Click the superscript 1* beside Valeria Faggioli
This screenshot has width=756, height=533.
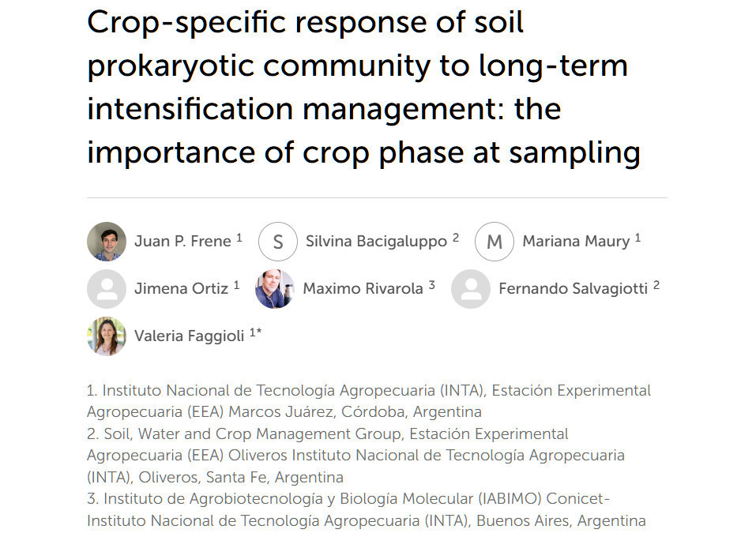(255, 332)
